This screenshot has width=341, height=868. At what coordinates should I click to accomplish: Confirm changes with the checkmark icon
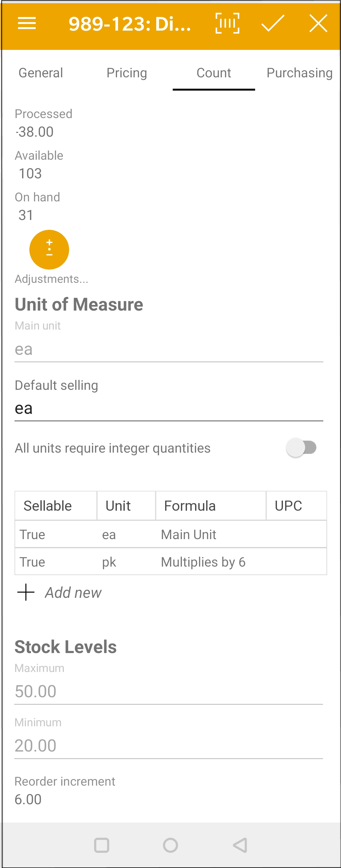[272, 23]
